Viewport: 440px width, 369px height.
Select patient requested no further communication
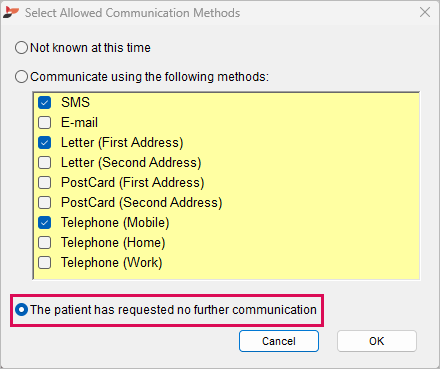(x=21, y=310)
